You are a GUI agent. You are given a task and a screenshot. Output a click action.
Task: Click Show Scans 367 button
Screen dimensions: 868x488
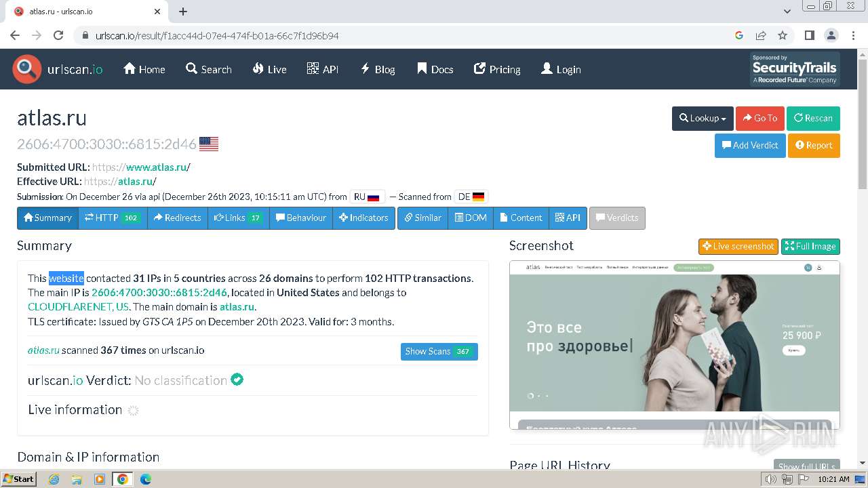tap(439, 351)
